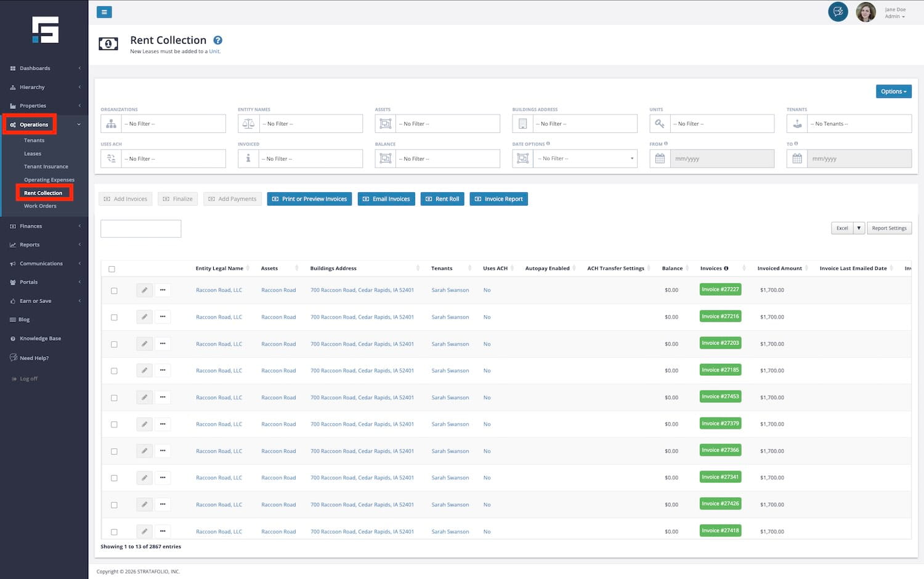Expand the Date Options filter dropdown
Screen dimensions: 924x579
(585, 159)
